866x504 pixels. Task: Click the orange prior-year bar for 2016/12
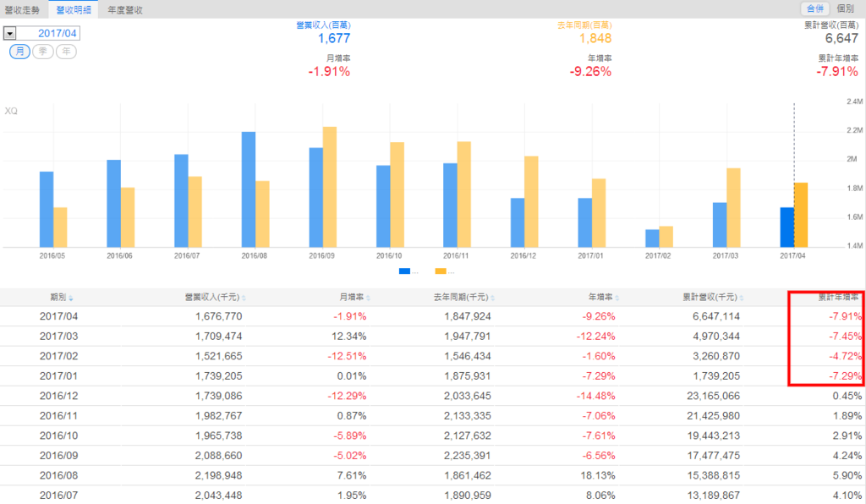click(x=531, y=202)
